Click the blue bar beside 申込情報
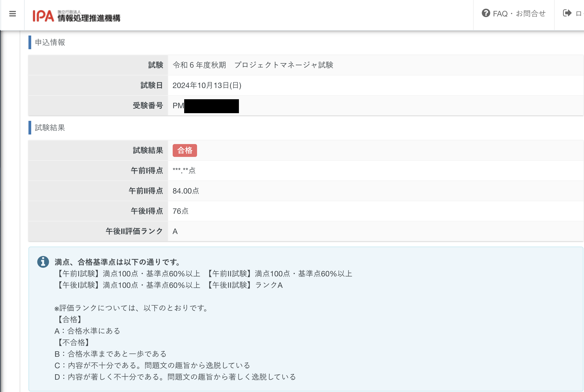The width and height of the screenshot is (584, 392). (x=29, y=43)
